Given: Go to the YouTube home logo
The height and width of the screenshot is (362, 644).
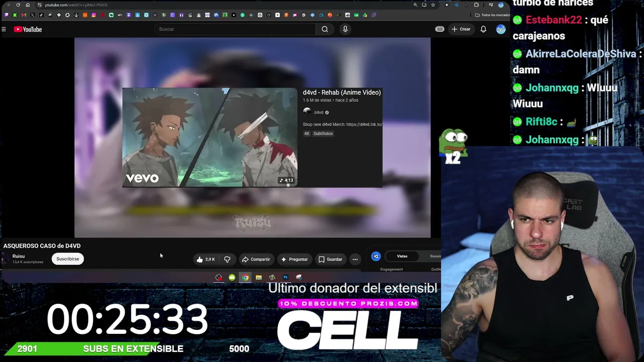Looking at the screenshot, I should click(28, 29).
